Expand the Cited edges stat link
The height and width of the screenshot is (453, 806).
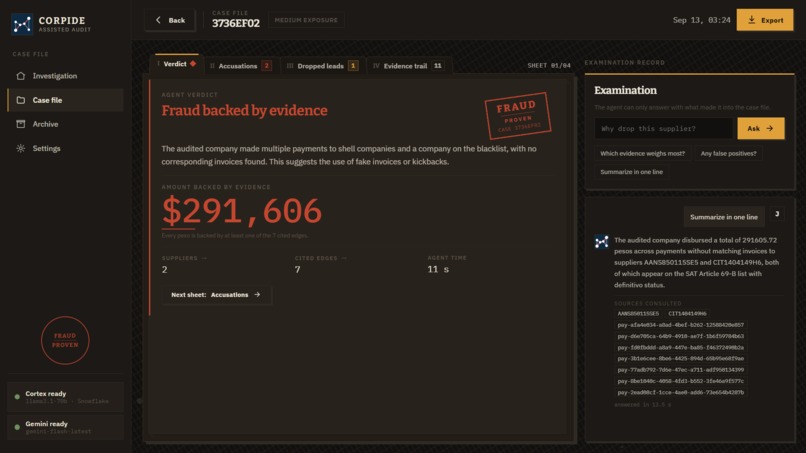(321, 258)
